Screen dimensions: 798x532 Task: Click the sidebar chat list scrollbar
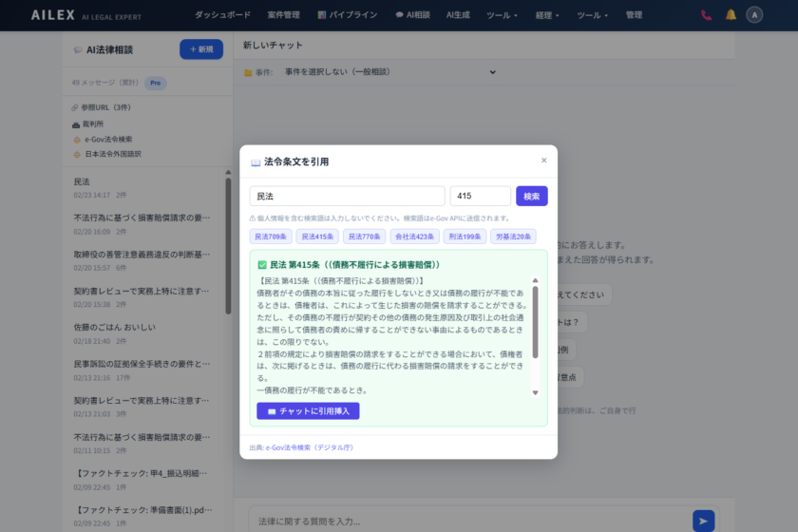pos(228,247)
